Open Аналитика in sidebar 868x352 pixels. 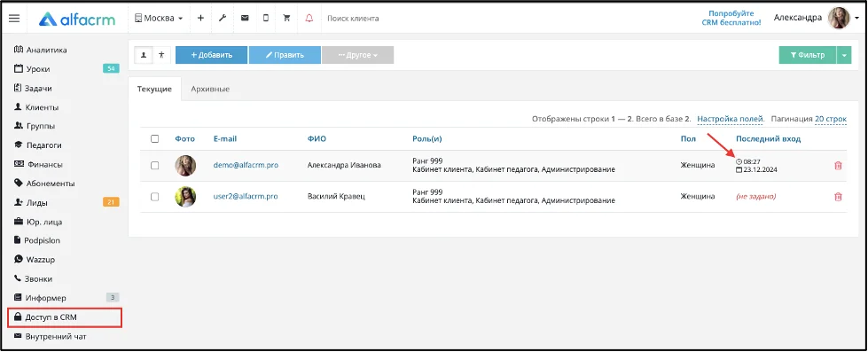click(x=40, y=50)
